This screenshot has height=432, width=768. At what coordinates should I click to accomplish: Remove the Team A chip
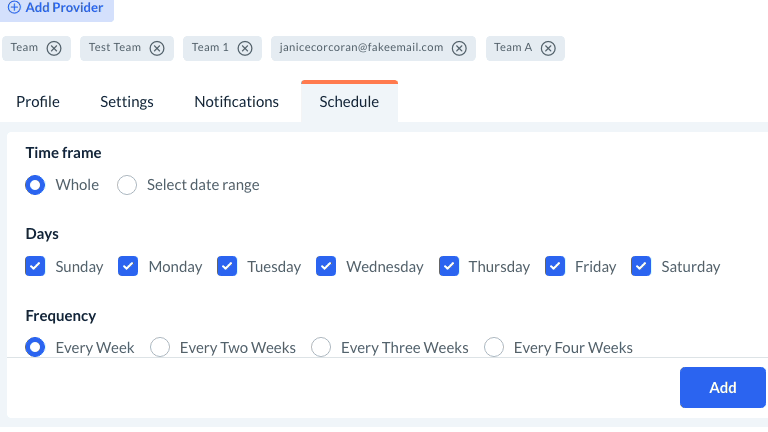click(x=548, y=48)
